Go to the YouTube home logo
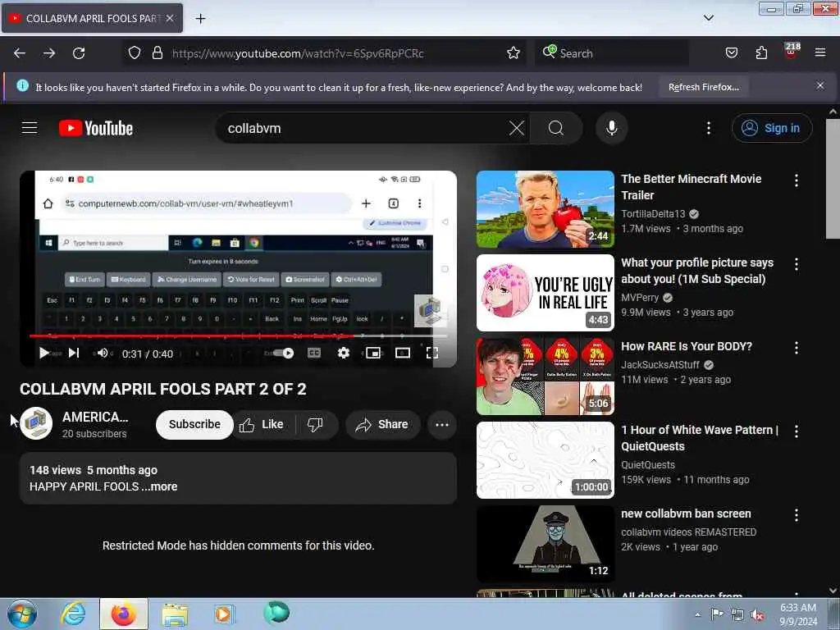This screenshot has width=840, height=630. (96, 128)
